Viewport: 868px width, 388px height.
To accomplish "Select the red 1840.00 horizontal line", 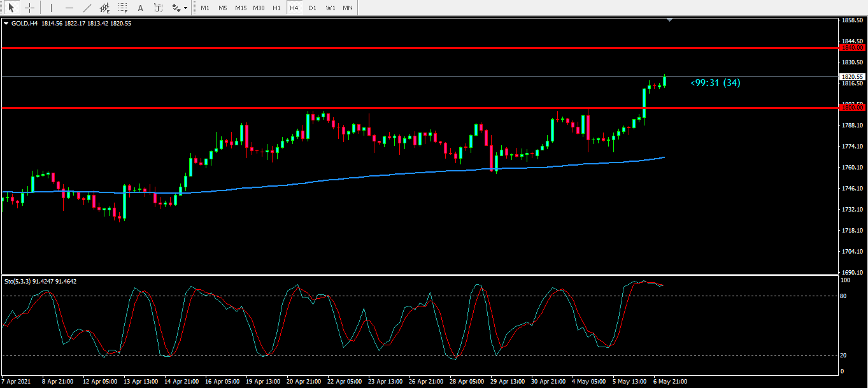I will (382, 48).
